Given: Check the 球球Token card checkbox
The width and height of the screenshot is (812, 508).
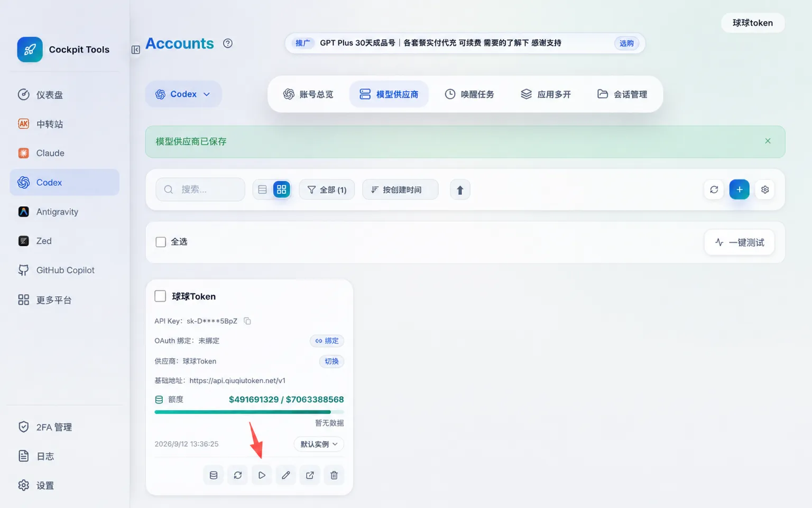Looking at the screenshot, I should point(160,296).
